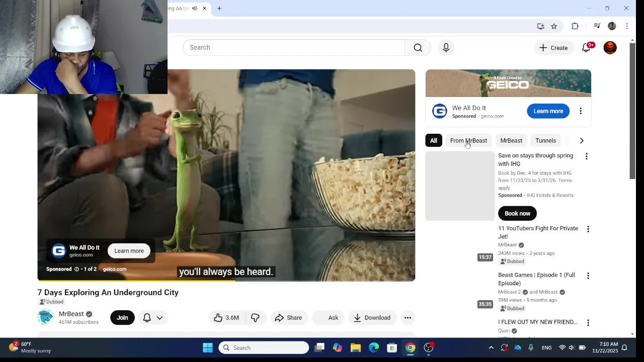The image size is (644, 362).
Task: Open Microsoft Store from taskbar
Action: pos(392,348)
